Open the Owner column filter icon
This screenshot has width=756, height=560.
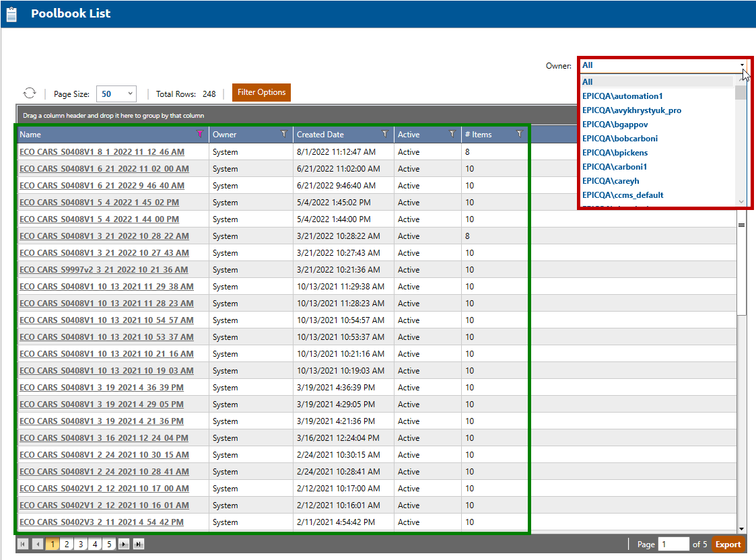pos(283,135)
